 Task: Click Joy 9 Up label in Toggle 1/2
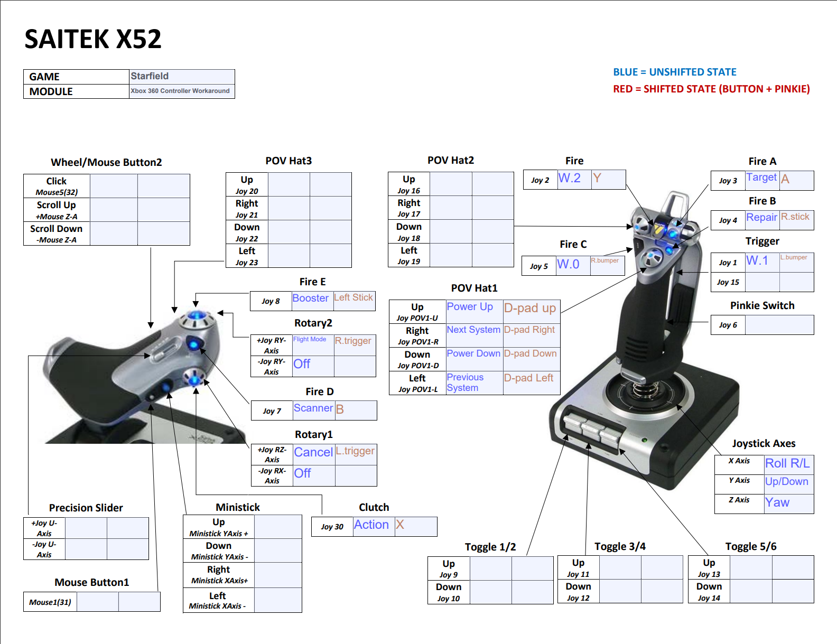(x=449, y=569)
